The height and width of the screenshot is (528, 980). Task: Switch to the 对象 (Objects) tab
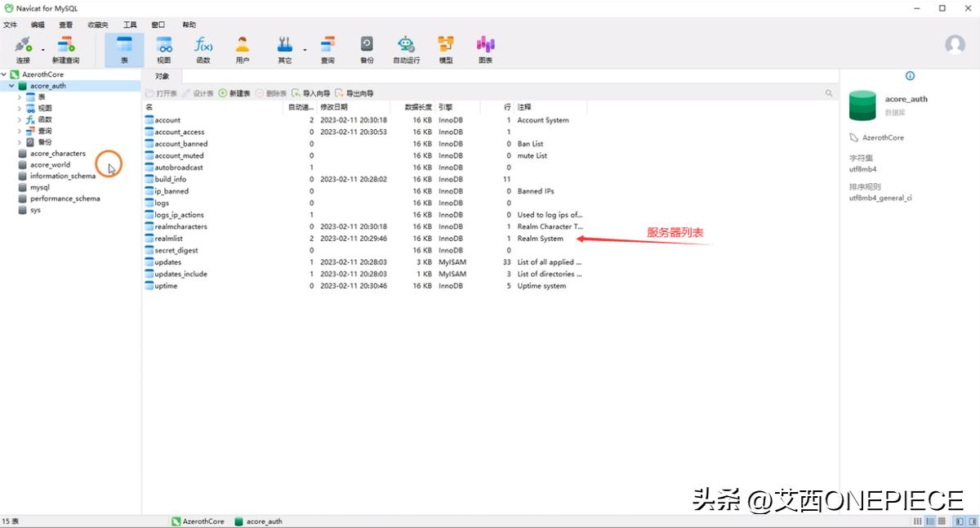[x=162, y=75]
